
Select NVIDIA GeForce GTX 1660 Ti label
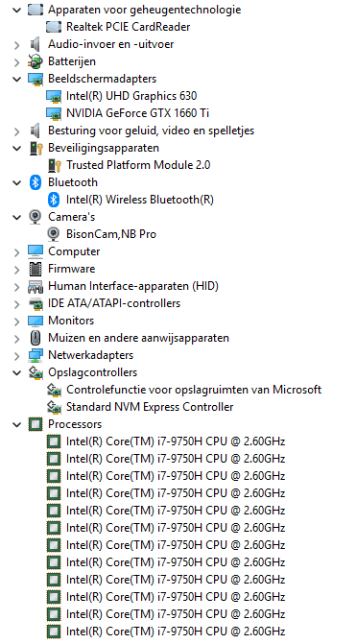click(x=138, y=113)
